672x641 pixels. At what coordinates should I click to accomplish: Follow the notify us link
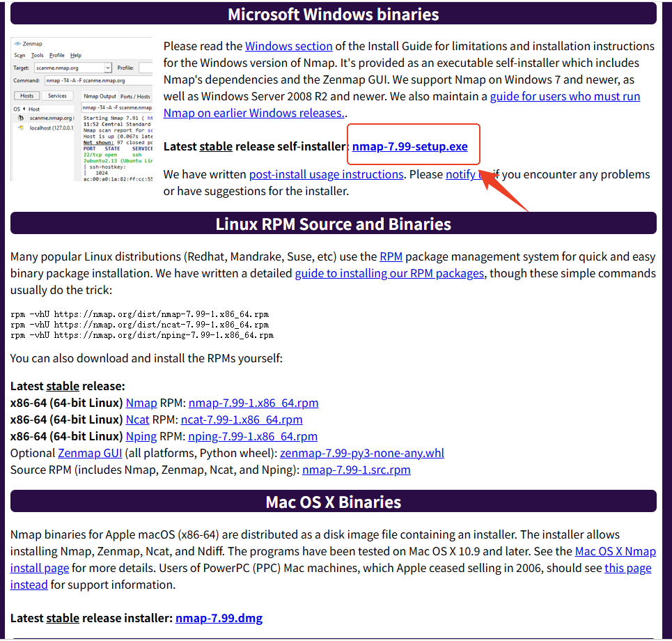click(x=465, y=174)
